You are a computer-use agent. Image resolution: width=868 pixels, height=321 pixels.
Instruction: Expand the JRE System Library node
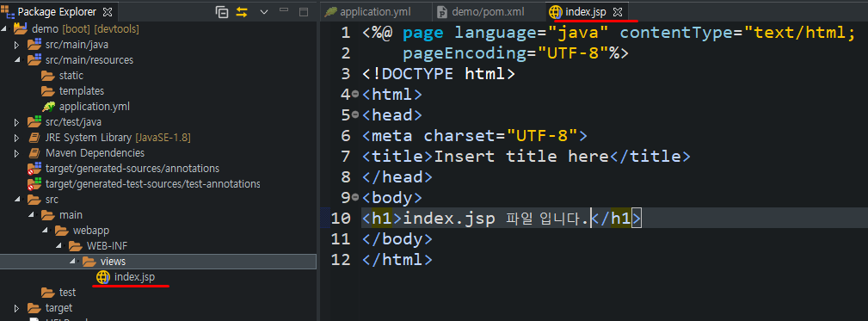pyautogui.click(x=16, y=137)
